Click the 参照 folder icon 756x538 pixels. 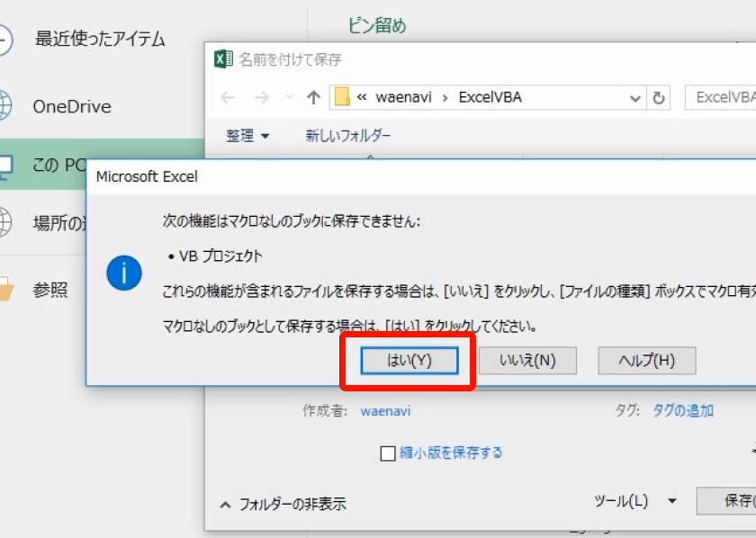5,289
